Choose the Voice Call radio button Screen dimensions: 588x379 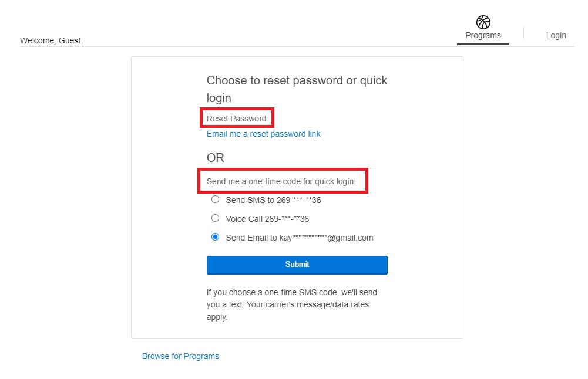click(215, 218)
